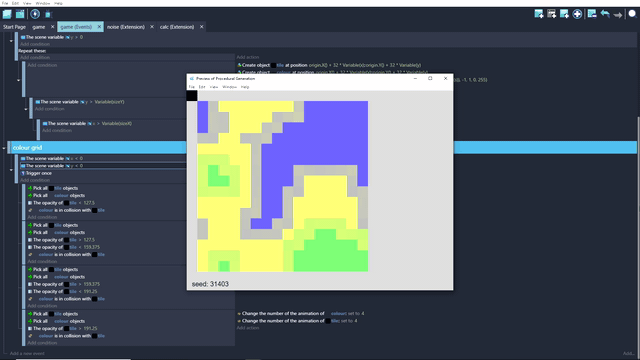Click Add action under animation actions
Image resolution: width=640 pixels, height=360 pixels.
(248, 328)
